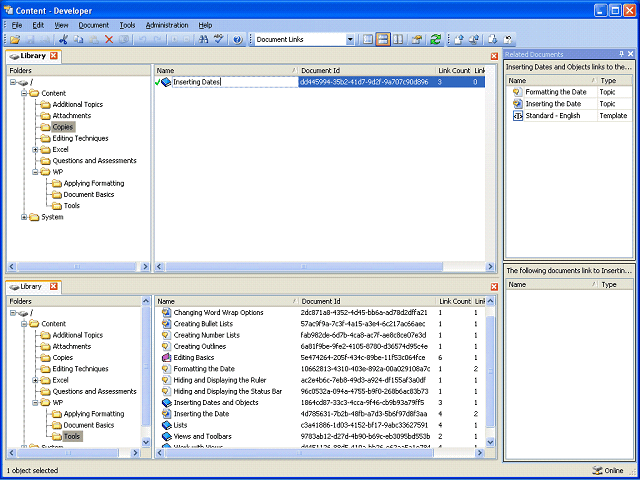The image size is (640, 480).
Task: Click the Creating Bullet Lists topic icon
Action: 166,324
